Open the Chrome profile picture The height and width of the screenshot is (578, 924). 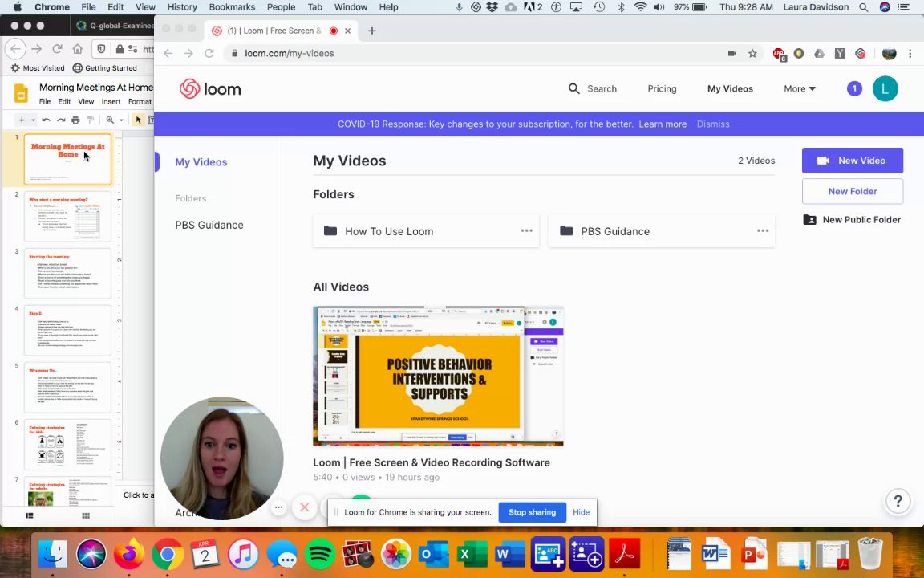point(889,53)
